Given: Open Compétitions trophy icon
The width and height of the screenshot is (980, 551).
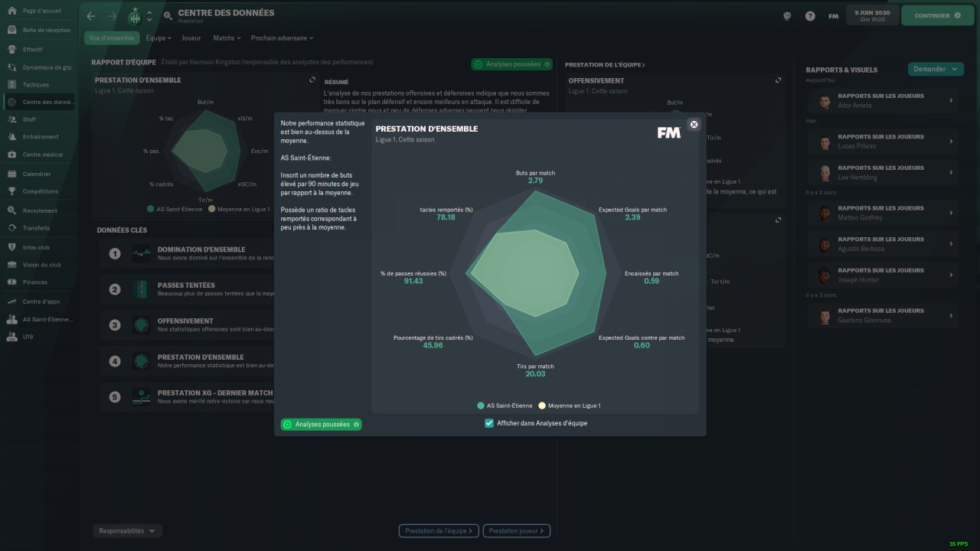Looking at the screenshot, I should point(12,191).
